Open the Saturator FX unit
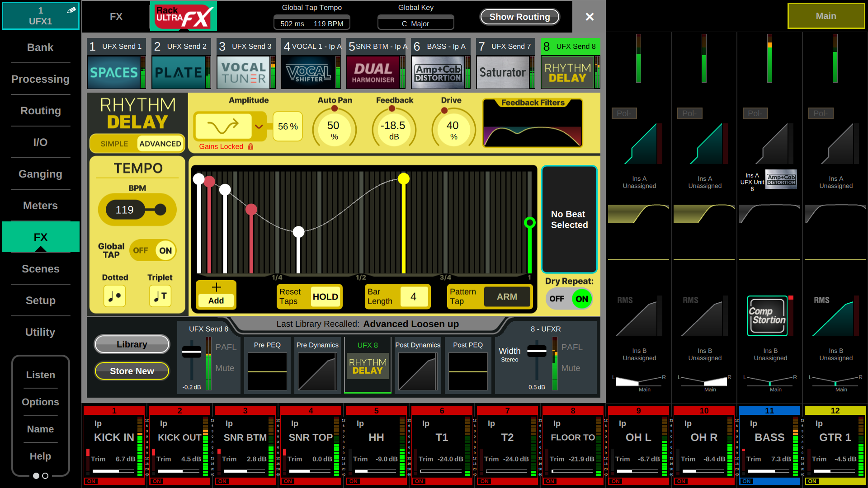 click(x=503, y=72)
